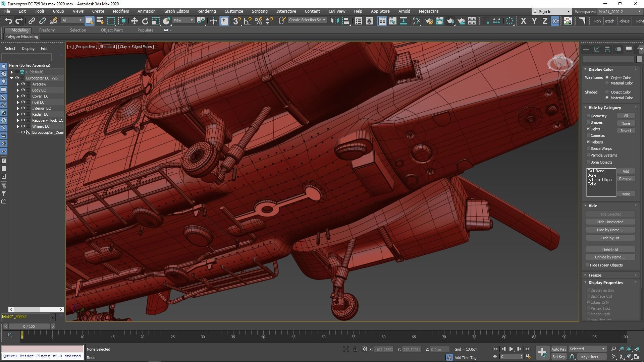Select the Material Color wireframe radio button

point(607,83)
